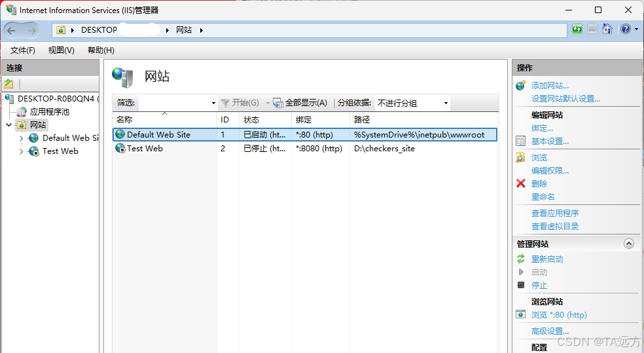644x353 pixels.
Task: Click the Stop loading icon in address bar
Action: tap(592, 29)
